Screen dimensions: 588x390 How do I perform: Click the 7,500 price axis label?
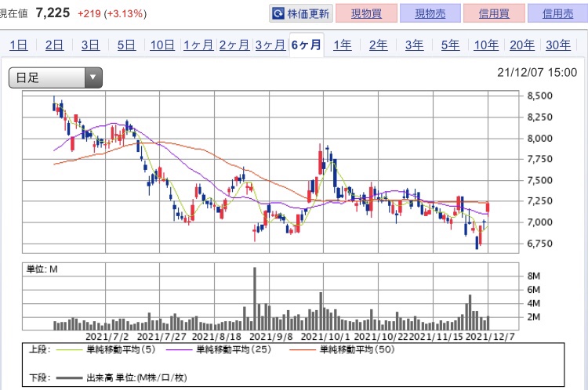539,180
